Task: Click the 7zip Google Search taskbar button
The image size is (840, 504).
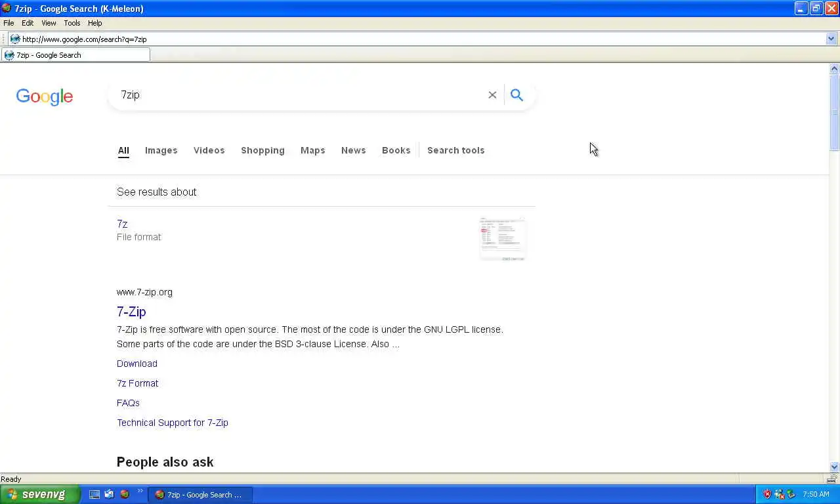Action: click(200, 495)
